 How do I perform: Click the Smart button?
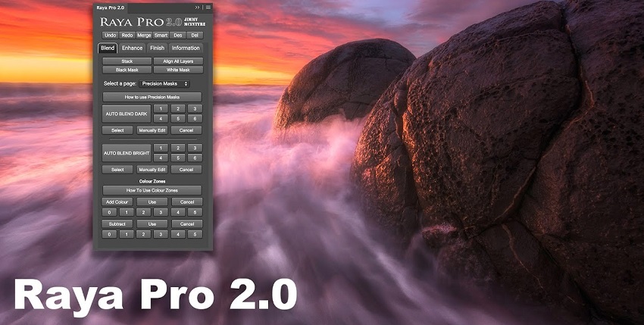point(161,36)
